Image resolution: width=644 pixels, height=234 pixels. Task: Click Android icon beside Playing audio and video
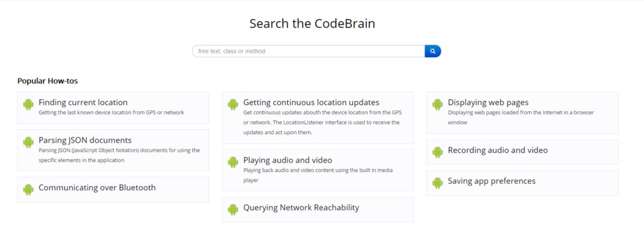pyautogui.click(x=233, y=162)
